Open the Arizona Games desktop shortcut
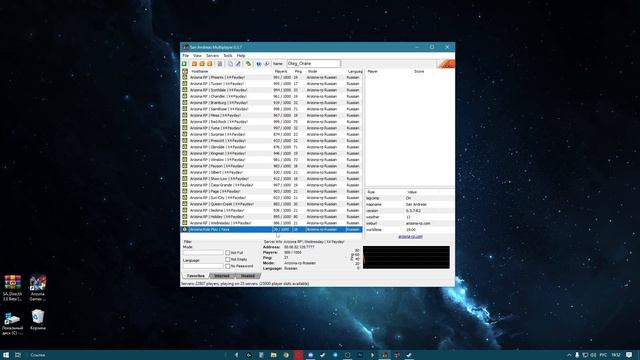 38,288
